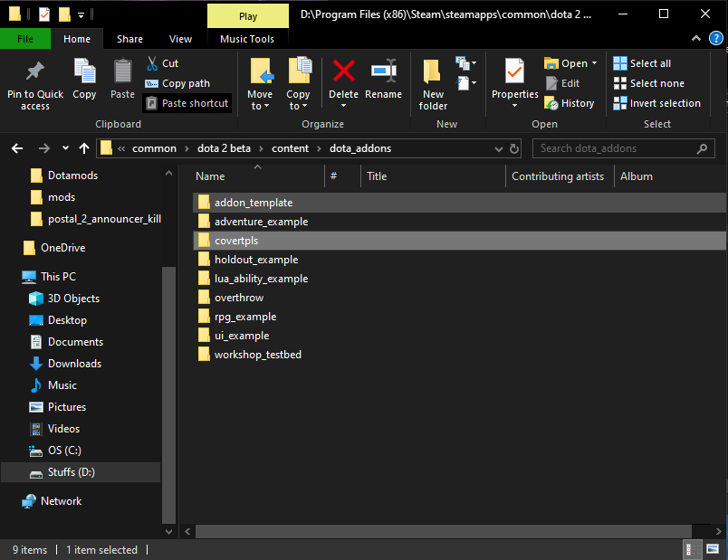
Task: Refresh the current folder
Action: click(514, 148)
